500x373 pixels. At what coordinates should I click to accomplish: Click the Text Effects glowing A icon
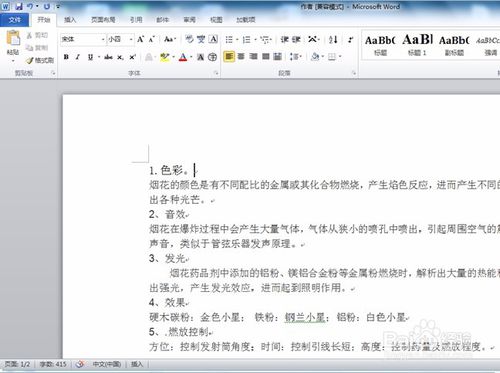coord(149,57)
